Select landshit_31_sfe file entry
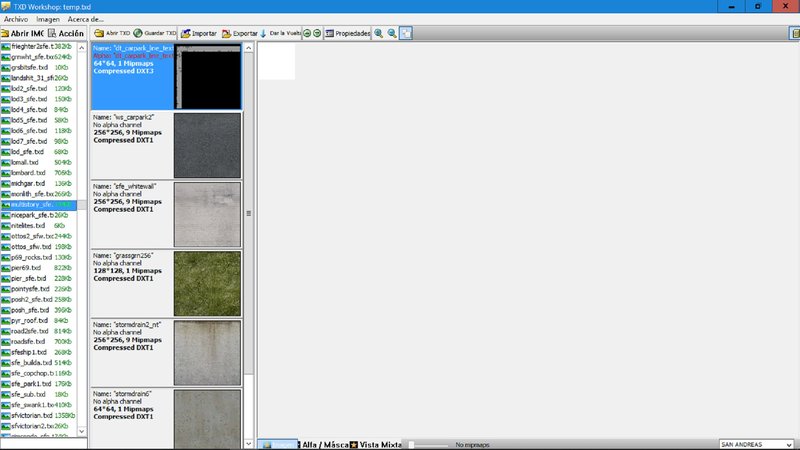The image size is (800, 450). (39, 78)
